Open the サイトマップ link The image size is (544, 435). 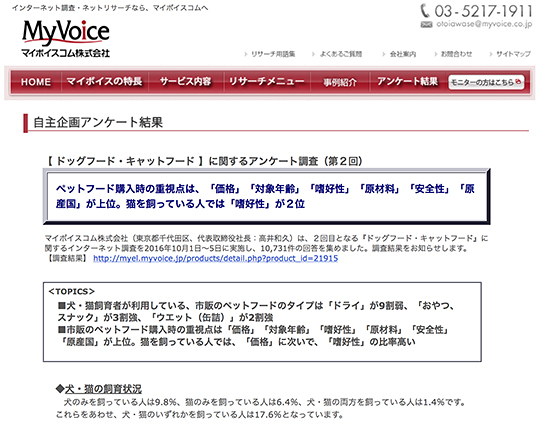[x=513, y=54]
